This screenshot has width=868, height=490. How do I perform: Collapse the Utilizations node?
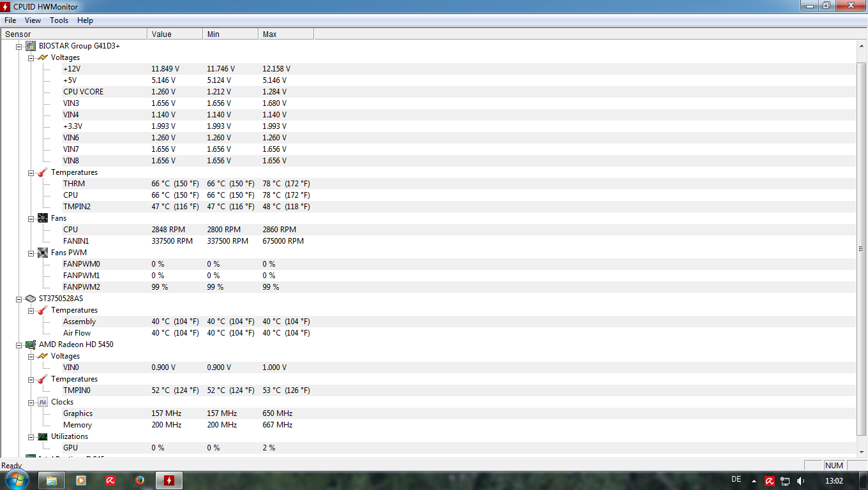[x=31, y=436]
